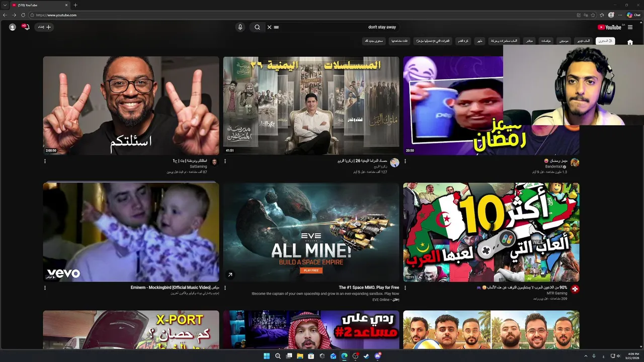The image size is (644, 362).
Task: Run search with the magnifier icon
Action: [x=257, y=27]
